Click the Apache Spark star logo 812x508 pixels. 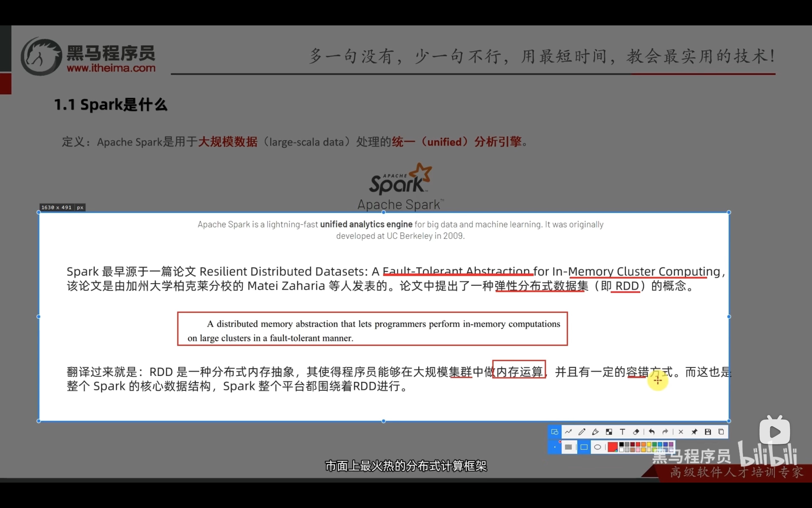(x=401, y=179)
